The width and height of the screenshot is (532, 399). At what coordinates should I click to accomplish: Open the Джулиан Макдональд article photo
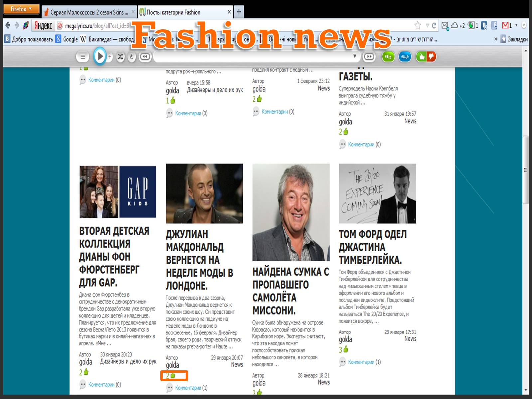(x=204, y=194)
